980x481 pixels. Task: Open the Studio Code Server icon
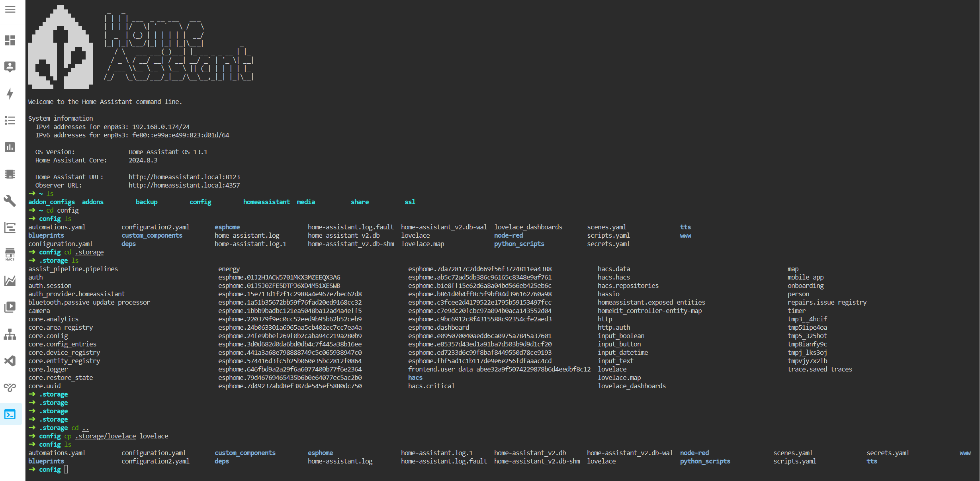point(10,361)
